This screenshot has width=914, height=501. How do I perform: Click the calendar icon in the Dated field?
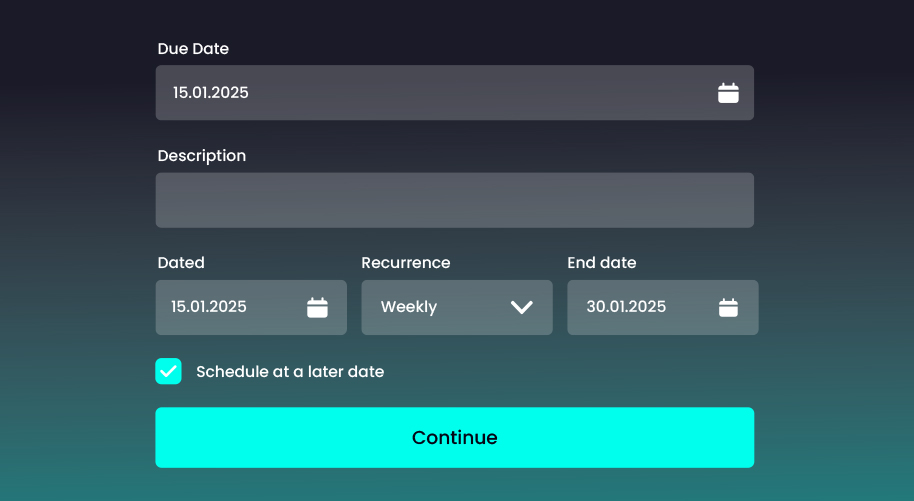coord(317,307)
